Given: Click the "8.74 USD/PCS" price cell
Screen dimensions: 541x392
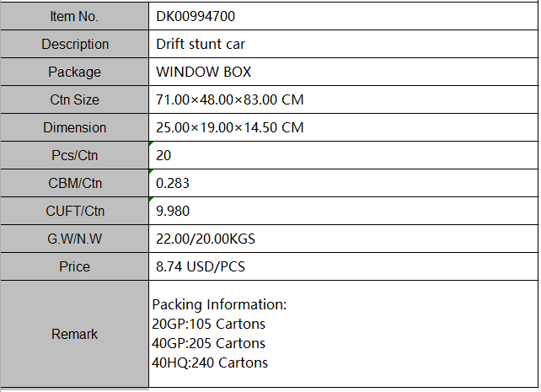Looking at the screenshot, I should (x=342, y=266).
